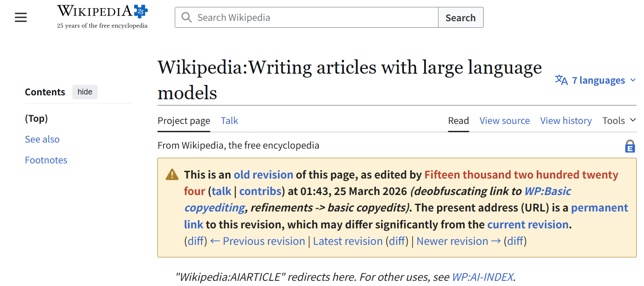Click the extended-protection padlock icon
Image resolution: width=644 pixels, height=286 pixels.
point(630,146)
